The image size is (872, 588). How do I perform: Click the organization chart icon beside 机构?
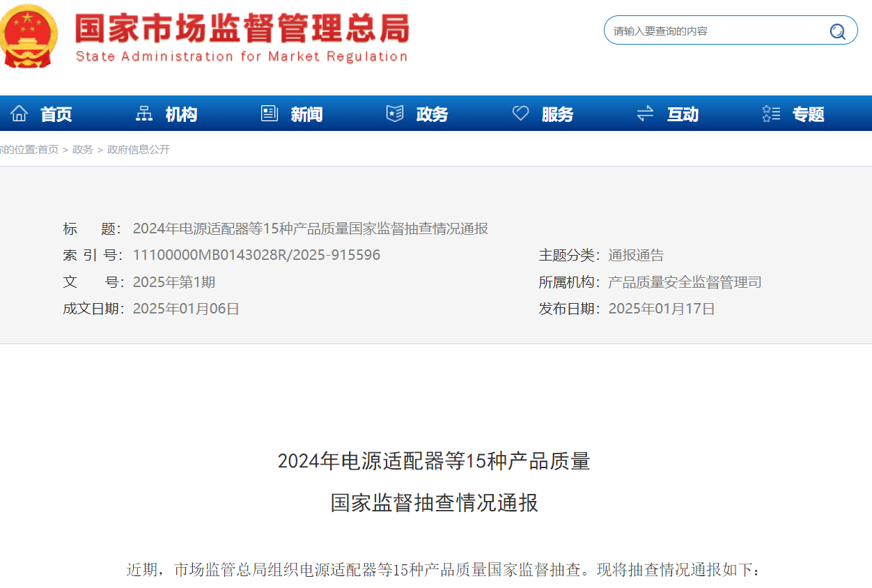(144, 114)
